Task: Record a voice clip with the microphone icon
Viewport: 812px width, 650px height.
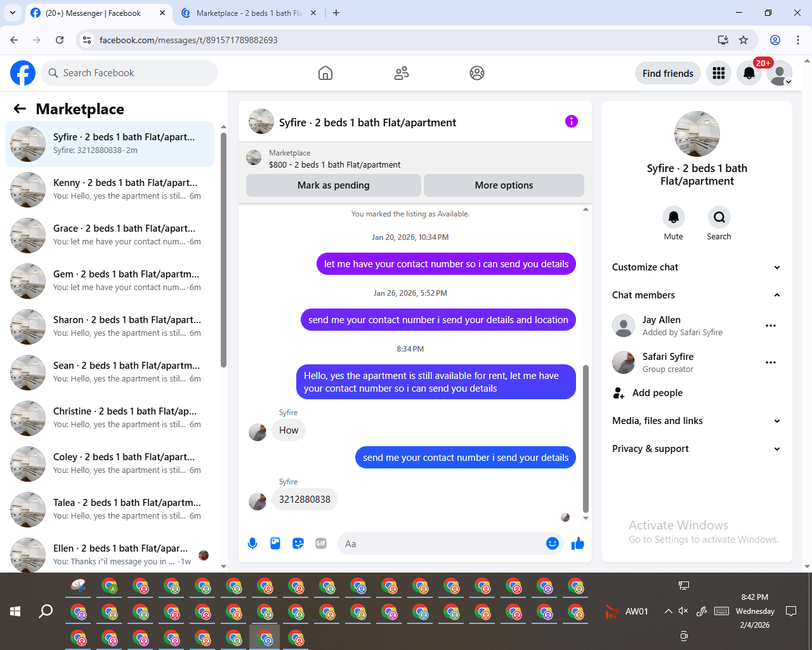Action: coord(252,543)
